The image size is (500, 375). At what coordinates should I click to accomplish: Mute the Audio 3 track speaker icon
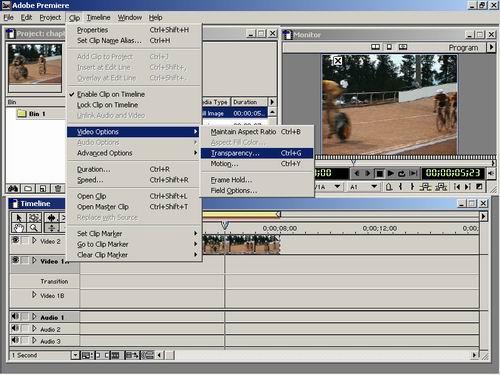point(15,340)
